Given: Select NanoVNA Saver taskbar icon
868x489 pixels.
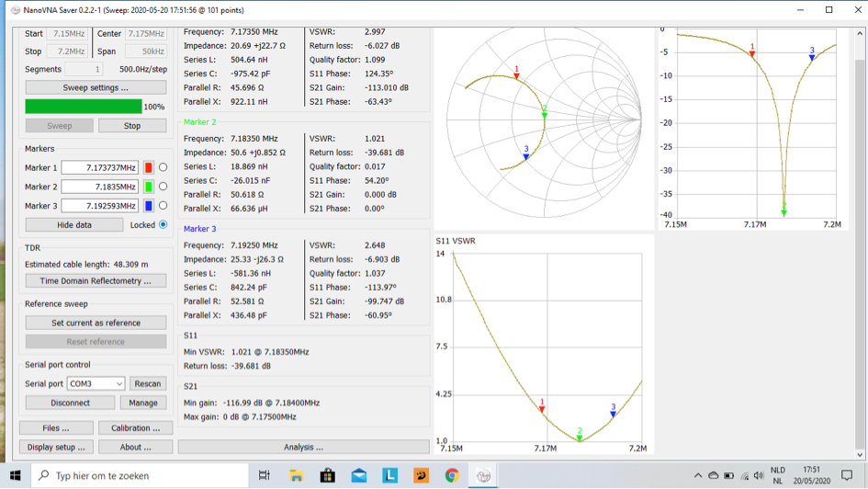Looking at the screenshot, I should coord(483,475).
